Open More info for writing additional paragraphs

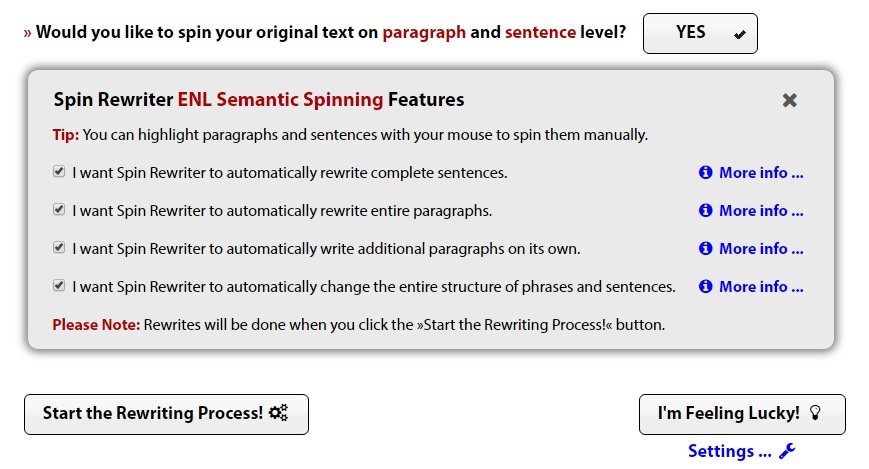(761, 248)
